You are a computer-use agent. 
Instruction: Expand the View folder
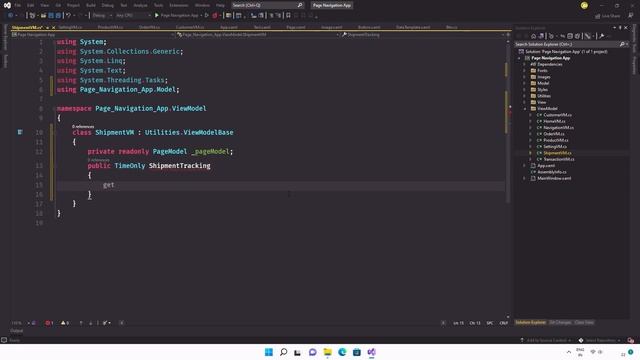click(x=525, y=102)
